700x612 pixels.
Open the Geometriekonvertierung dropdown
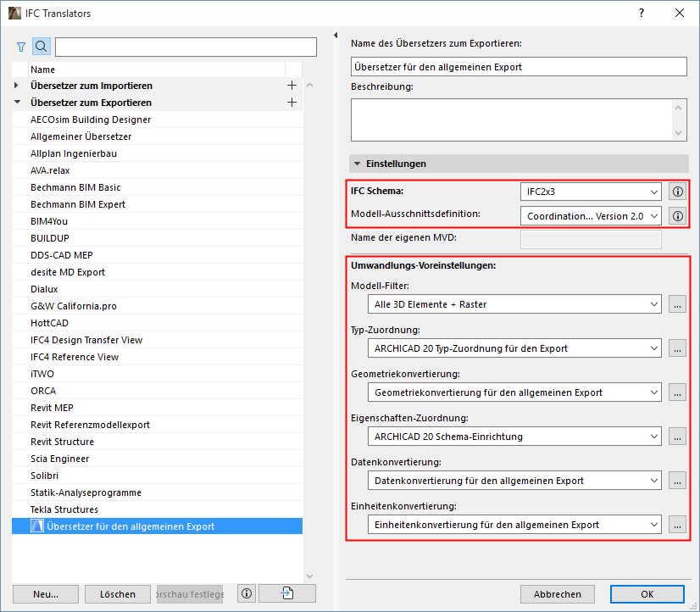514,392
